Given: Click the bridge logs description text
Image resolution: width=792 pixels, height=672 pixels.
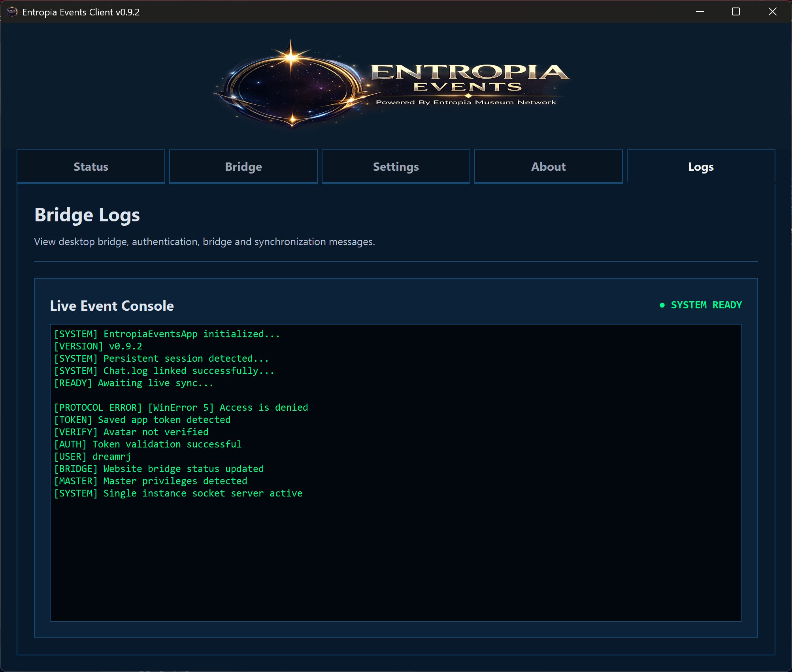Looking at the screenshot, I should pos(205,242).
